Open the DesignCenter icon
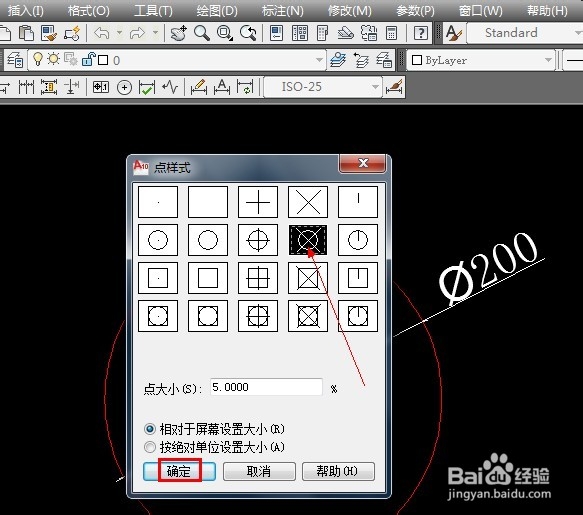The image size is (583, 515). click(x=300, y=33)
